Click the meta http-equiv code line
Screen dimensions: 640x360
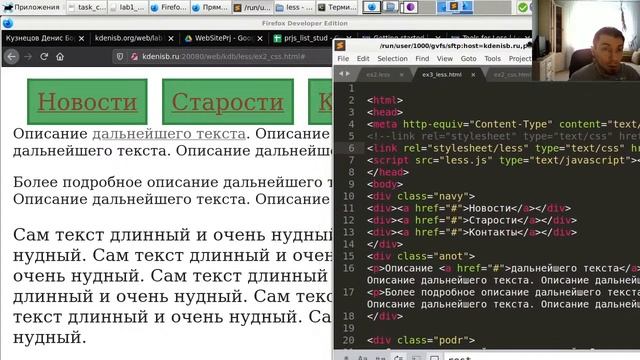tap(503, 124)
